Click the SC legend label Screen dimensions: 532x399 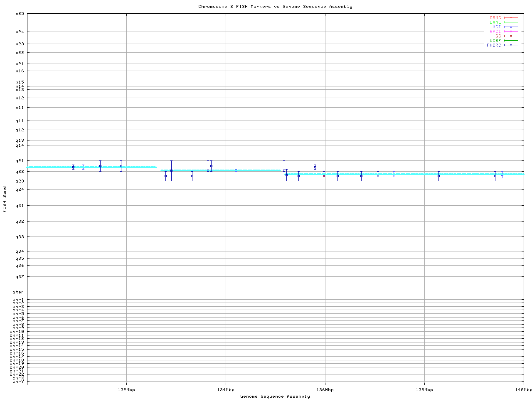[498, 36]
